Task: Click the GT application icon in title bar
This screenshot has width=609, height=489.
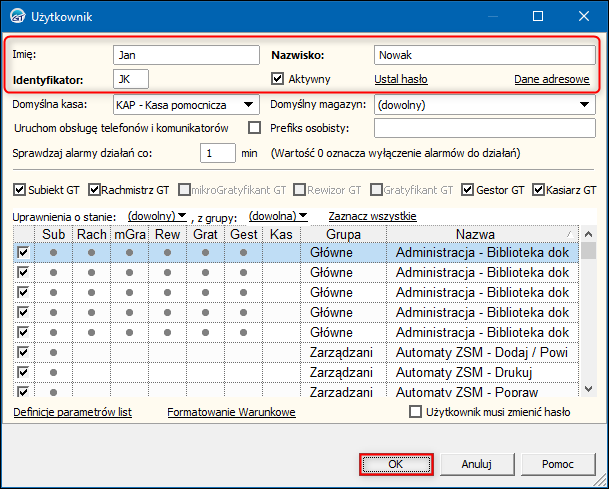Action: click(19, 16)
